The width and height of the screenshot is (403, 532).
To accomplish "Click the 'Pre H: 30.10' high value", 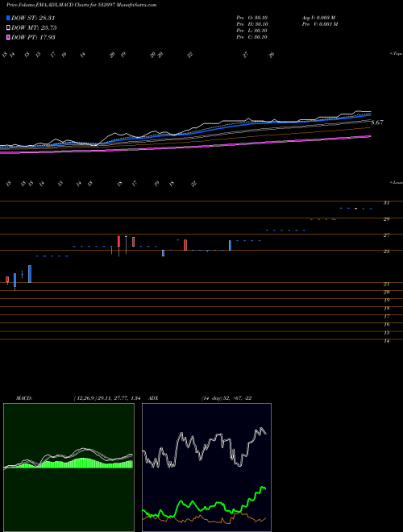I will pos(252,24).
